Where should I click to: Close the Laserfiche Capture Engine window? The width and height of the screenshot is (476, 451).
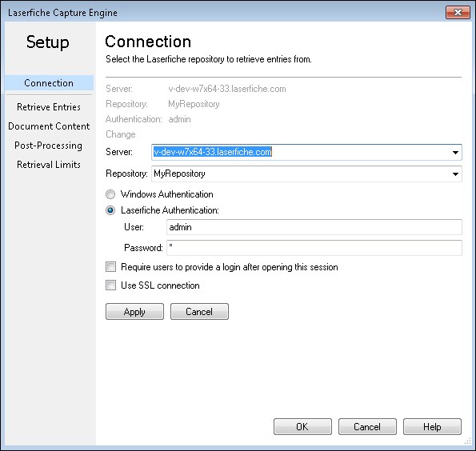(458, 13)
